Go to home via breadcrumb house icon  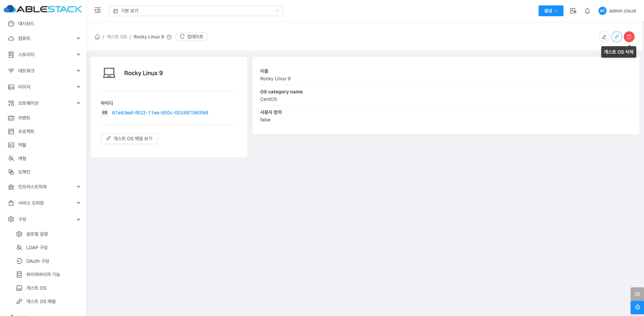(97, 37)
